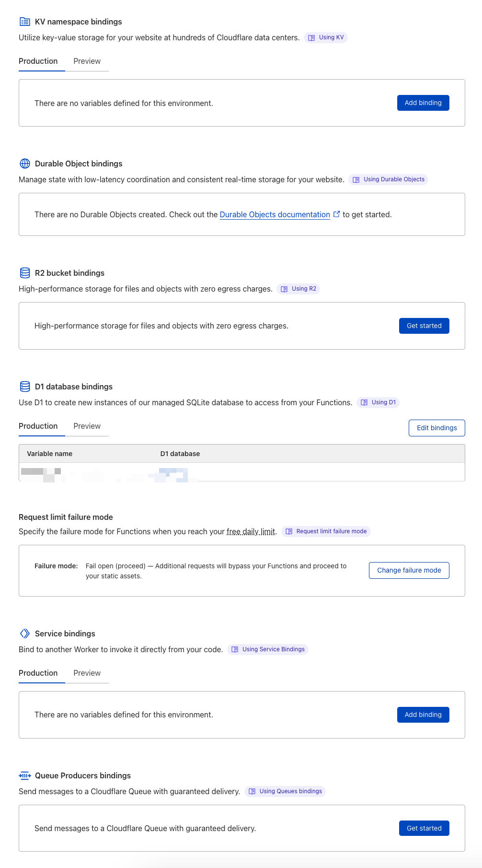
Task: Select Preview tab in D1 database bindings
Action: point(87,426)
